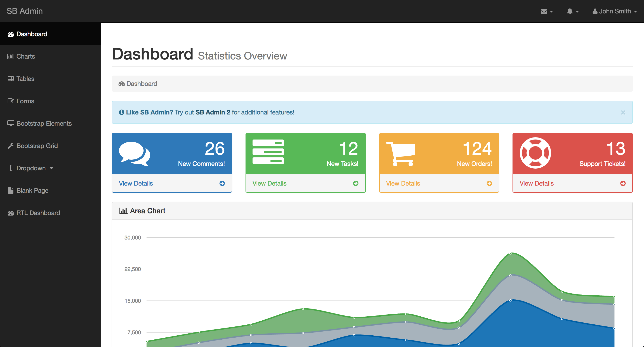Click the blue series peak data point
This screenshot has height=347, width=644.
(510, 300)
